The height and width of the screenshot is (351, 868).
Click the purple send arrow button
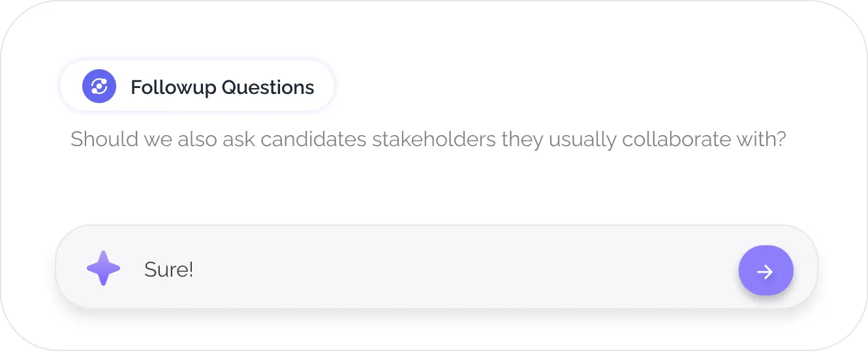pyautogui.click(x=766, y=271)
